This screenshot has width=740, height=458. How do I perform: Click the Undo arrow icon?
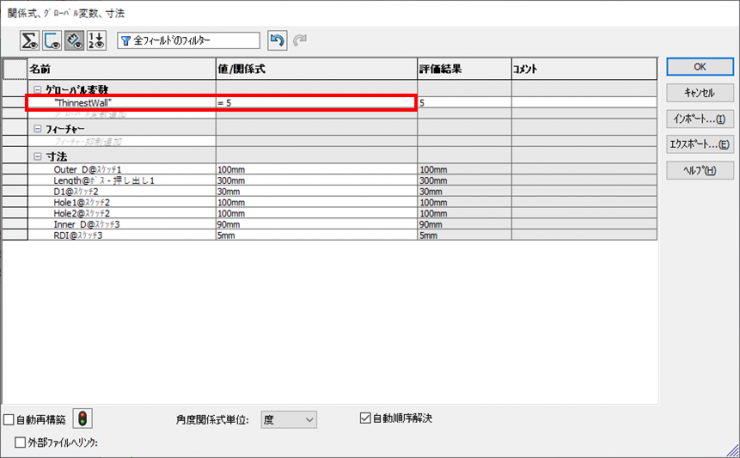tap(277, 40)
